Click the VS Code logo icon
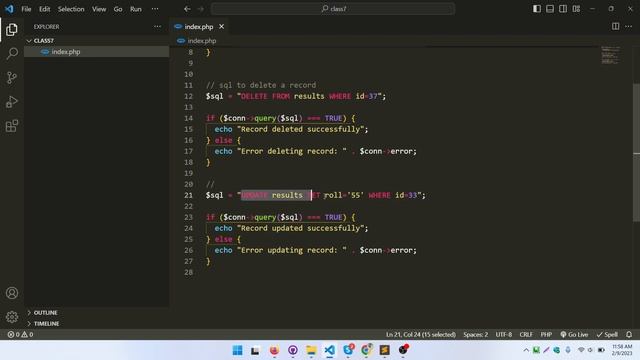 point(9,9)
